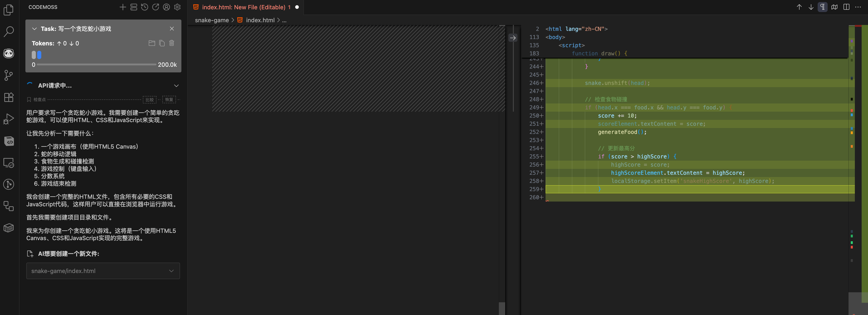Open the linked-squares icon view in activity bar
868x315 pixels.
click(8, 206)
